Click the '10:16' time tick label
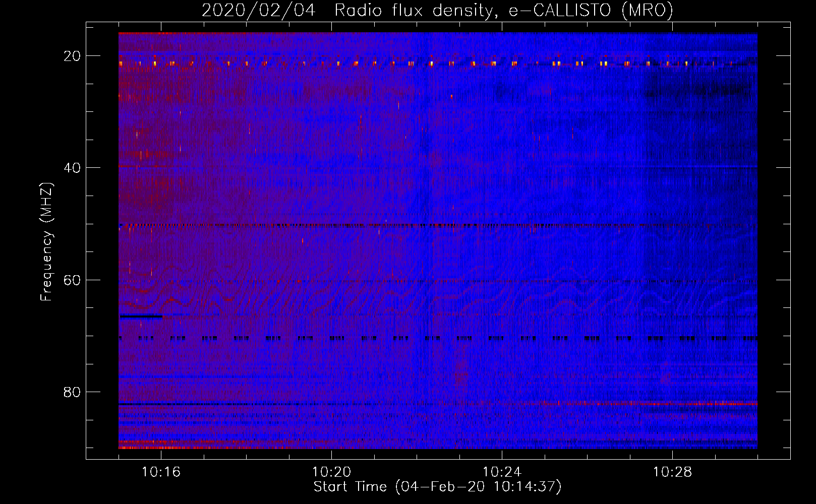Image resolution: width=816 pixels, height=504 pixels. [161, 472]
